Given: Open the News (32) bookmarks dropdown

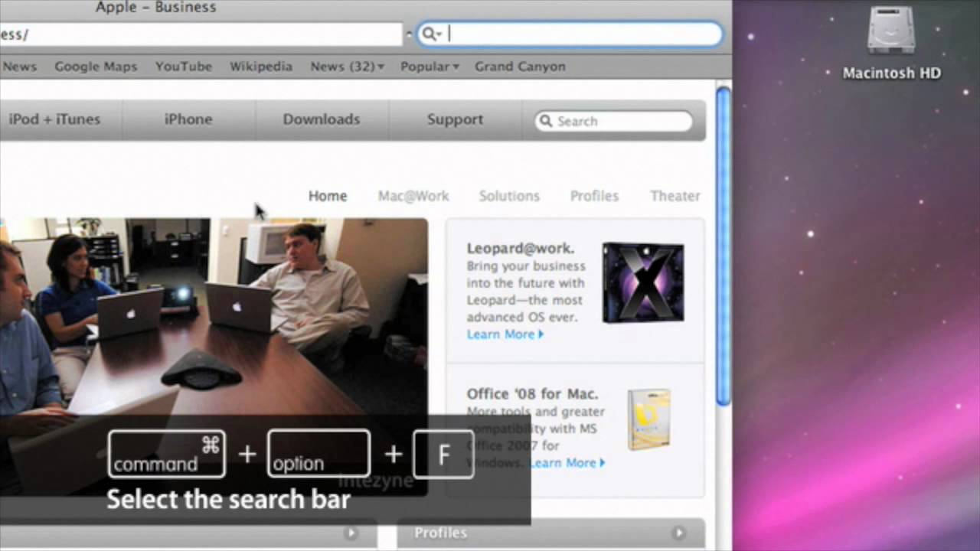Looking at the screenshot, I should point(348,67).
